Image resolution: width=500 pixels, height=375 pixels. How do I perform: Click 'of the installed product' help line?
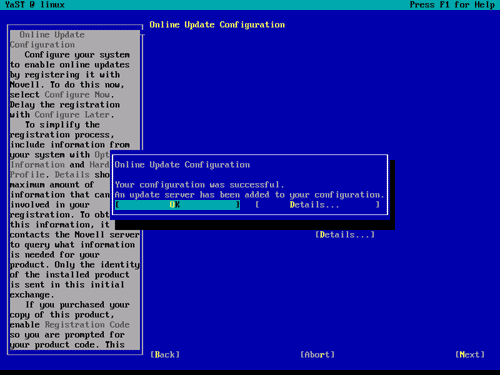[70, 275]
